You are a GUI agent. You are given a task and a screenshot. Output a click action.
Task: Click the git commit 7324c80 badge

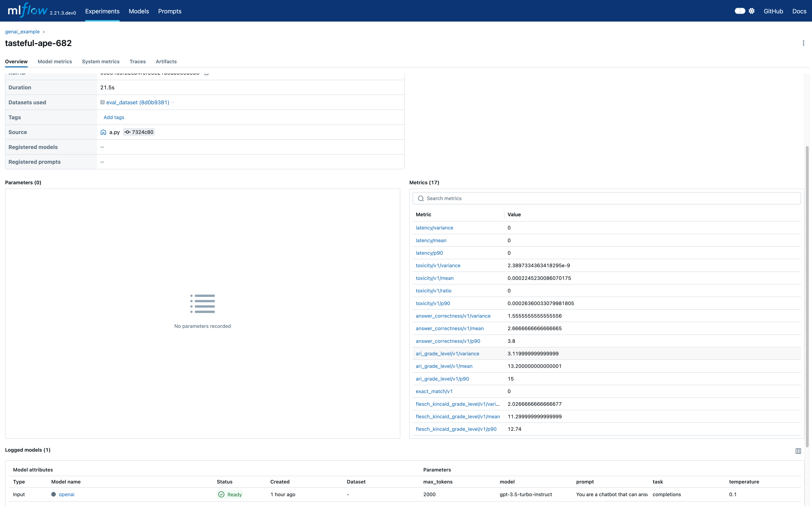pyautogui.click(x=139, y=132)
